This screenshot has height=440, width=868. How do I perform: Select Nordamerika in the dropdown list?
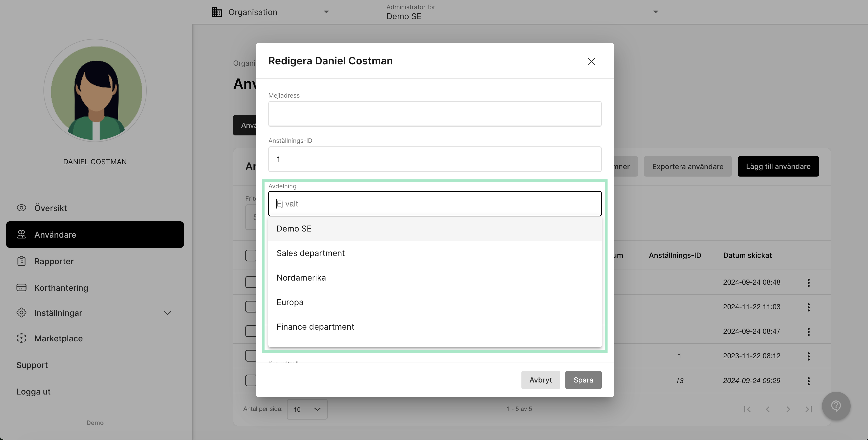(x=435, y=278)
